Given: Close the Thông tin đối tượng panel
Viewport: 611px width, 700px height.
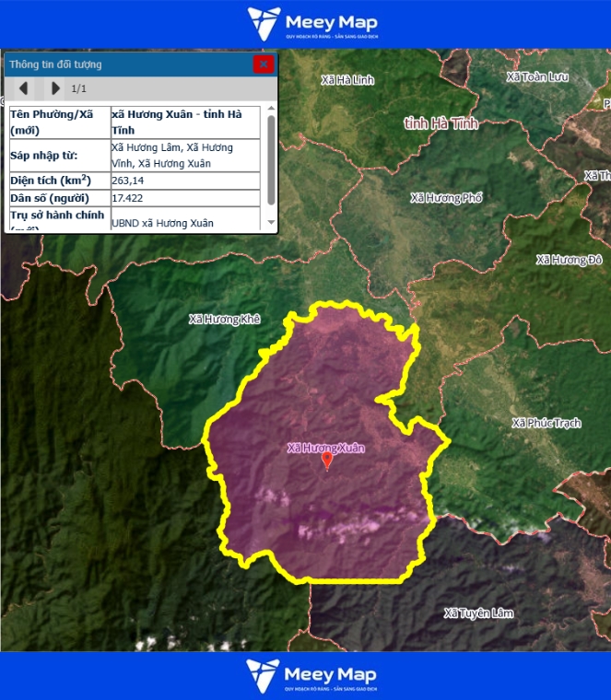Looking at the screenshot, I should 264,64.
